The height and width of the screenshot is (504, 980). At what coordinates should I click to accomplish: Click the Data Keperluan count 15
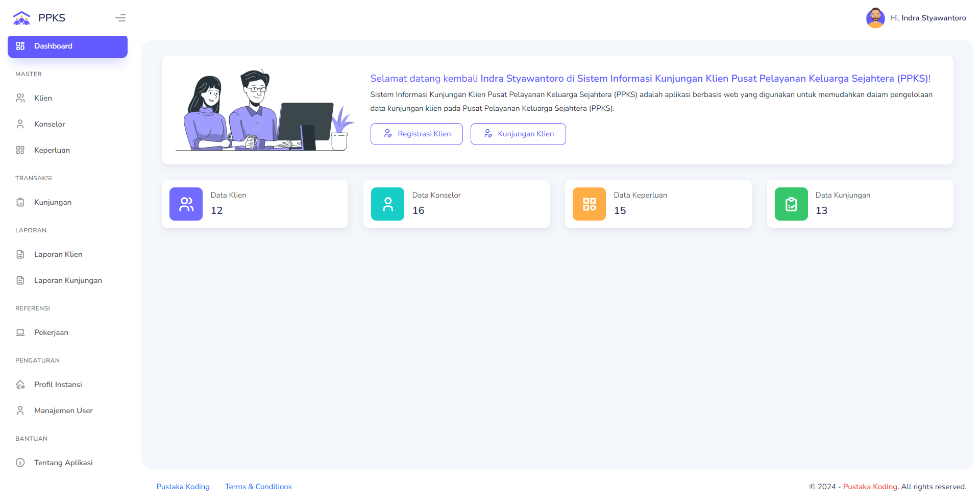point(620,210)
